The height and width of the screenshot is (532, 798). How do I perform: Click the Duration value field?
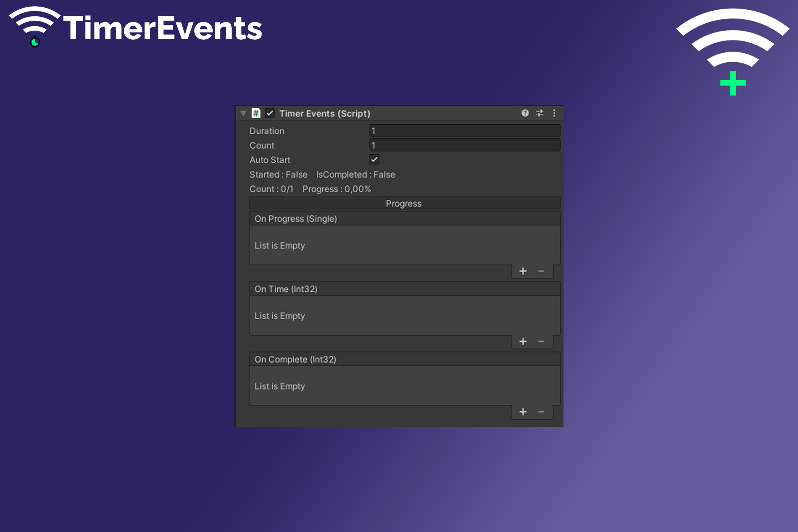[x=464, y=131]
